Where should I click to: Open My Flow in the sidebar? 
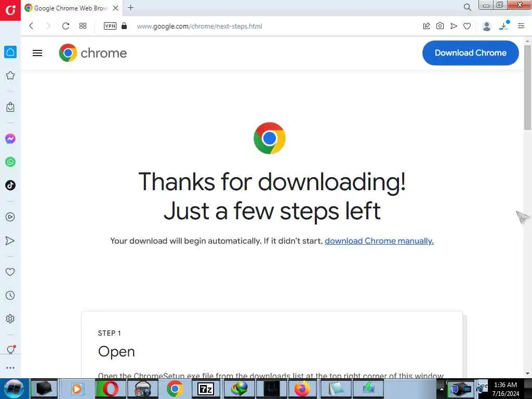pos(10,241)
